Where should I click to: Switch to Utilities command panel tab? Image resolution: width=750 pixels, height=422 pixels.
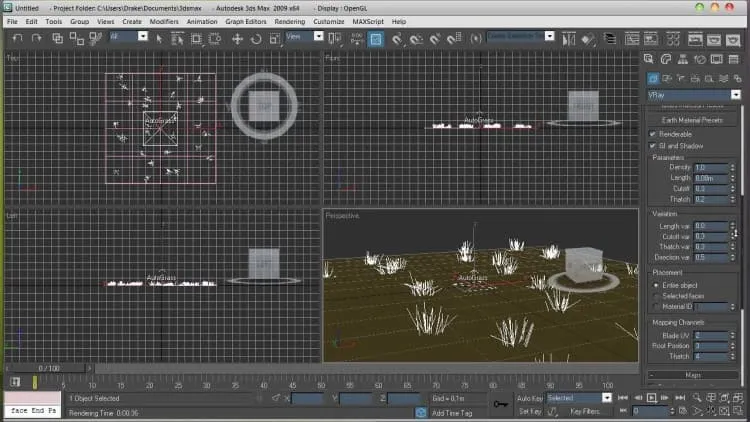733,59
